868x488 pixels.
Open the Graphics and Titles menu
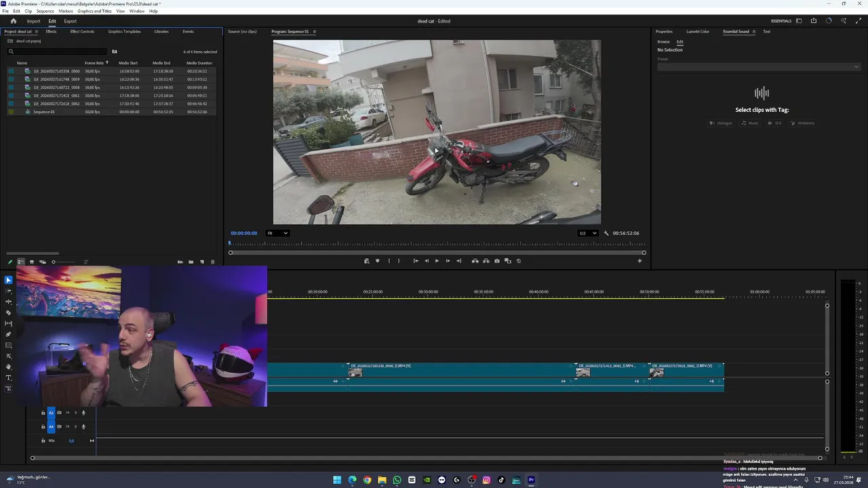point(94,11)
